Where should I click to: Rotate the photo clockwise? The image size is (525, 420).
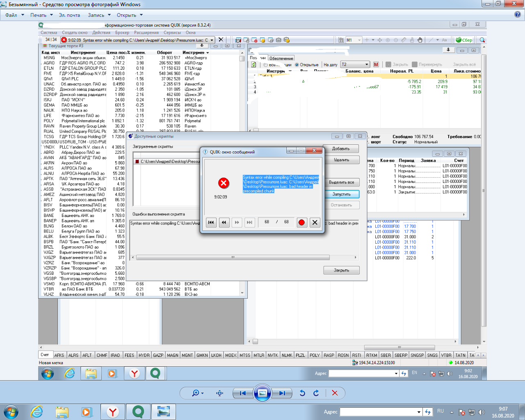pyautogui.click(x=316, y=393)
